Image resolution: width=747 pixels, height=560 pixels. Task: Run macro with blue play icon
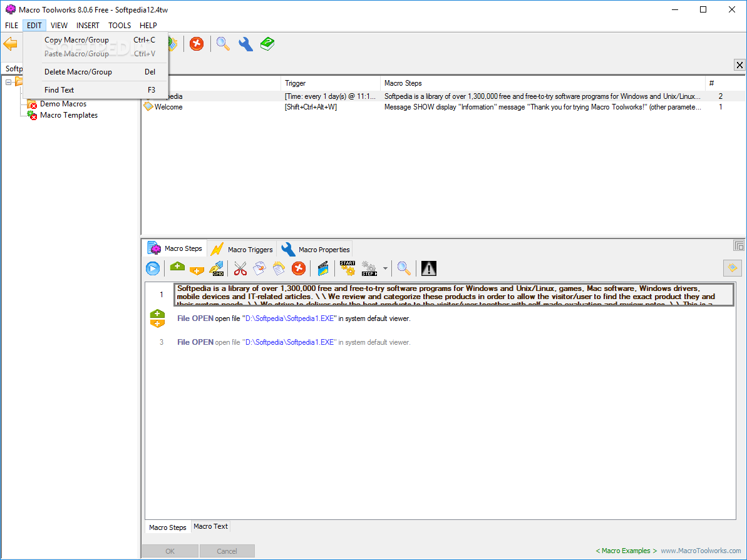click(x=152, y=268)
